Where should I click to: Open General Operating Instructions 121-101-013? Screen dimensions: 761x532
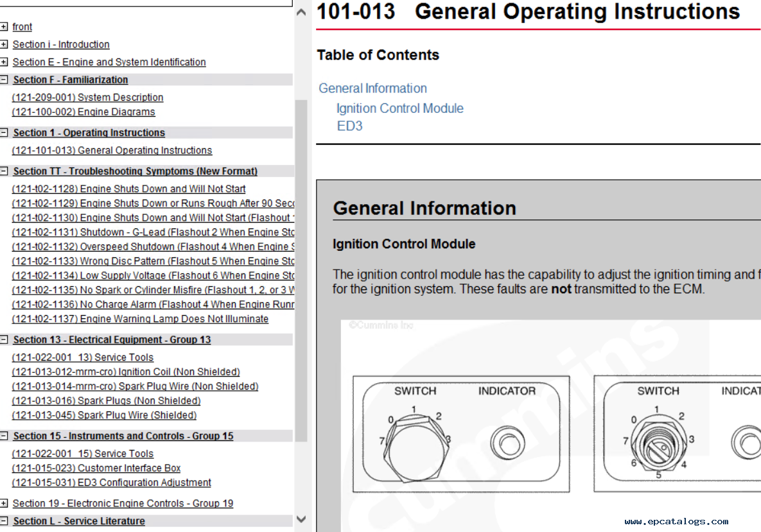(112, 150)
